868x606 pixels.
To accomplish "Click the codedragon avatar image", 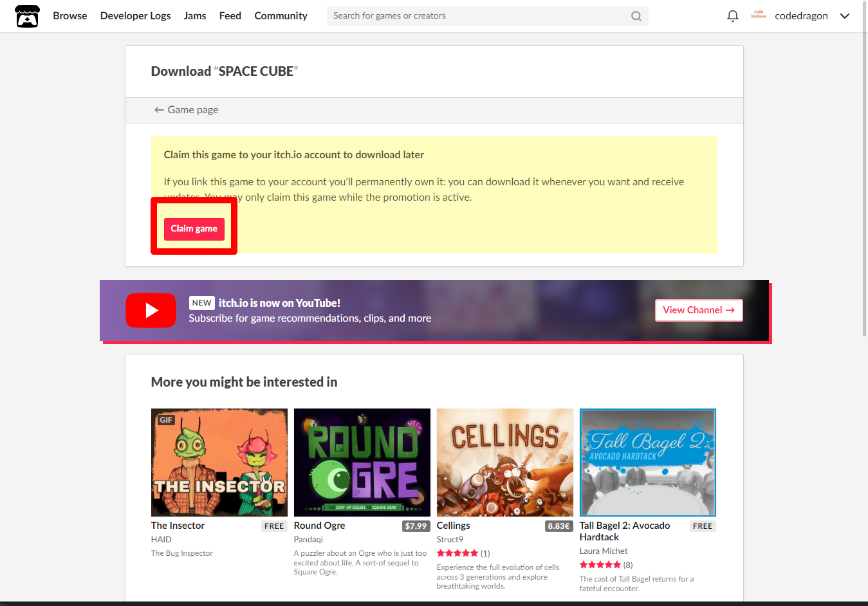I will click(x=759, y=15).
